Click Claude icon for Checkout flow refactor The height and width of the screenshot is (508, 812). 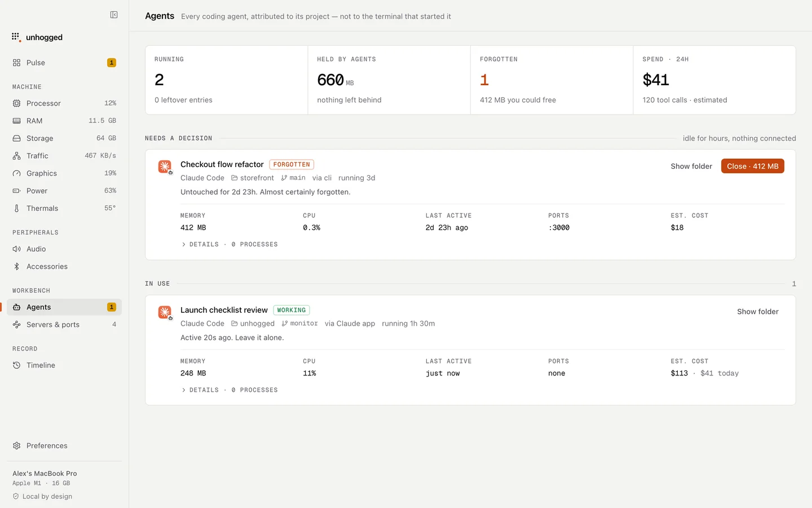(x=165, y=167)
